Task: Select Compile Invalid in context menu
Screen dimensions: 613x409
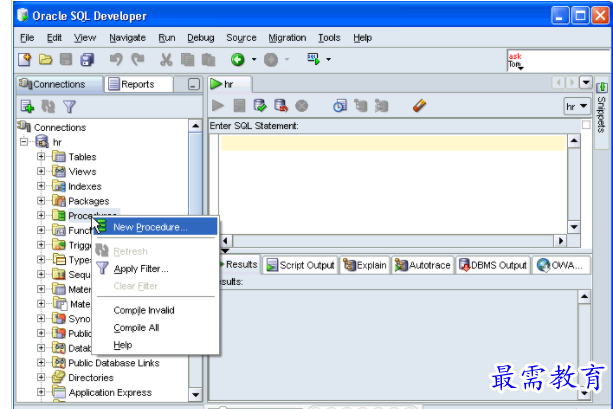Action: (156, 310)
